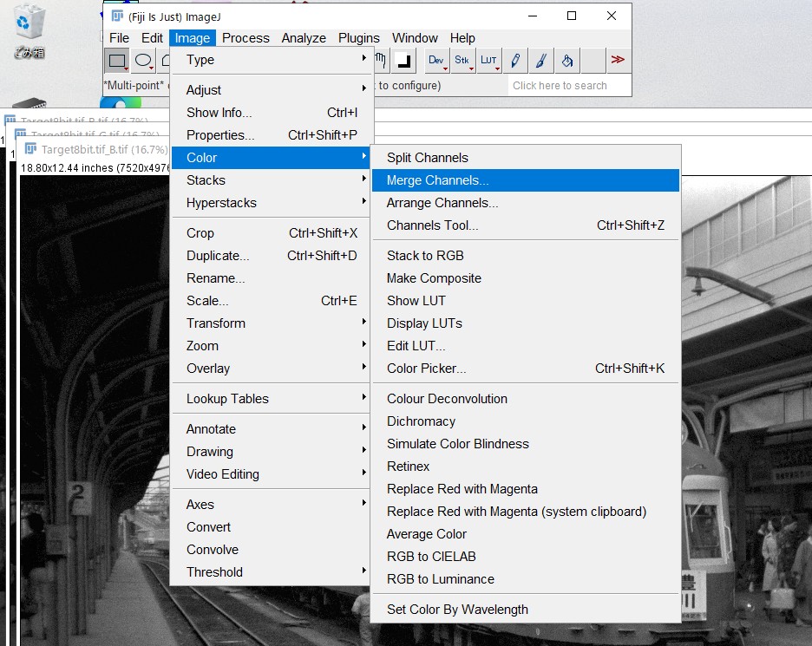Open the Plugins menu
The height and width of the screenshot is (646, 812).
[x=359, y=38]
